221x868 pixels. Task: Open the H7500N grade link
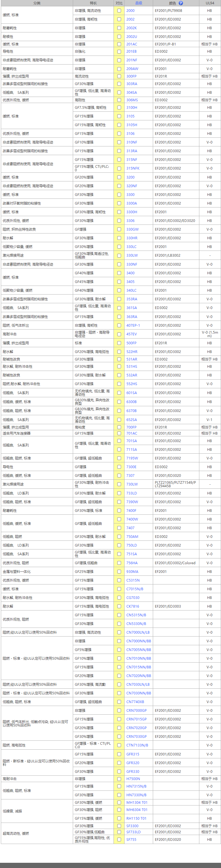(133, 779)
